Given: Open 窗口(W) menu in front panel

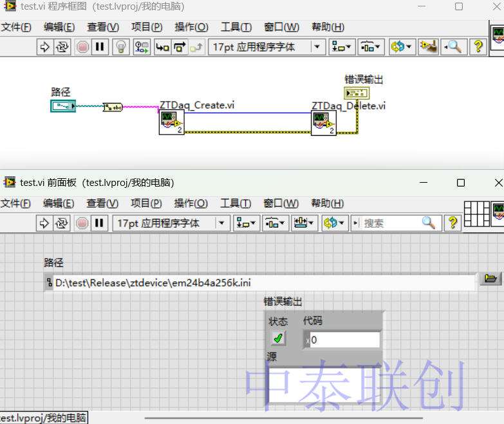Looking at the screenshot, I should coord(281,203).
